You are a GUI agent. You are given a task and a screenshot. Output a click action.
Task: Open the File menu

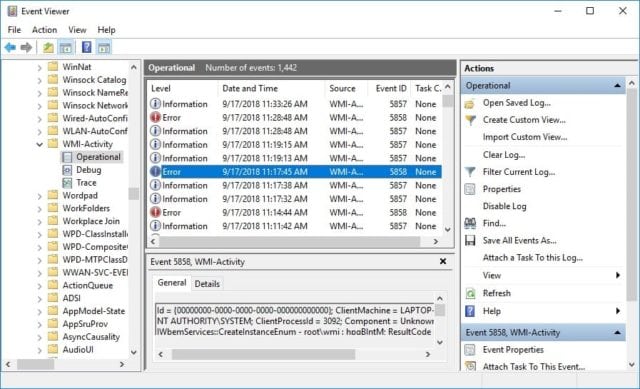click(x=14, y=30)
